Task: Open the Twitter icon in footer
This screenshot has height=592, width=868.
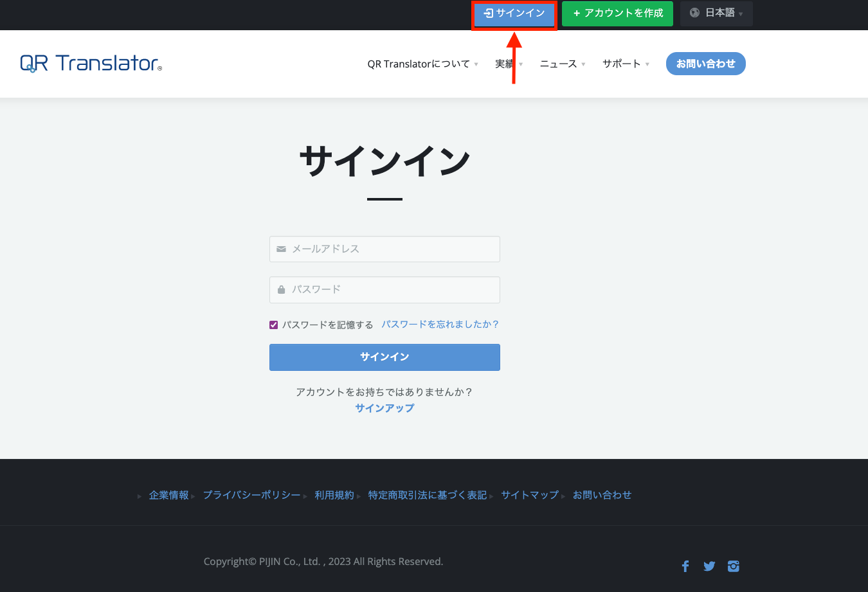Action: click(709, 566)
